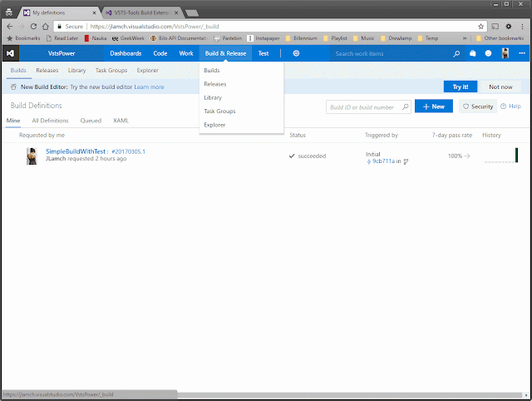Open the Code hub
Viewport: 532px width, 401px height.
click(x=160, y=53)
